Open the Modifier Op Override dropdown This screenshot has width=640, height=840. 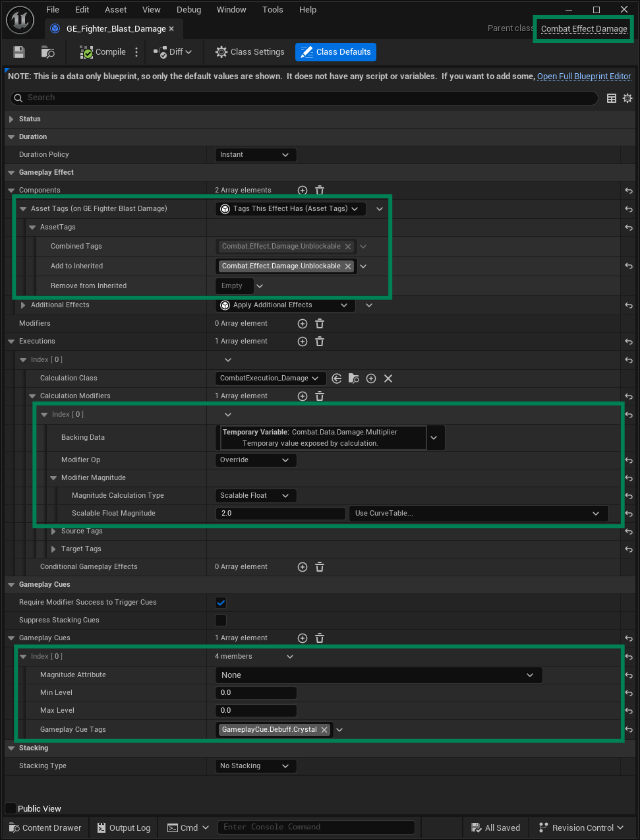coord(256,460)
